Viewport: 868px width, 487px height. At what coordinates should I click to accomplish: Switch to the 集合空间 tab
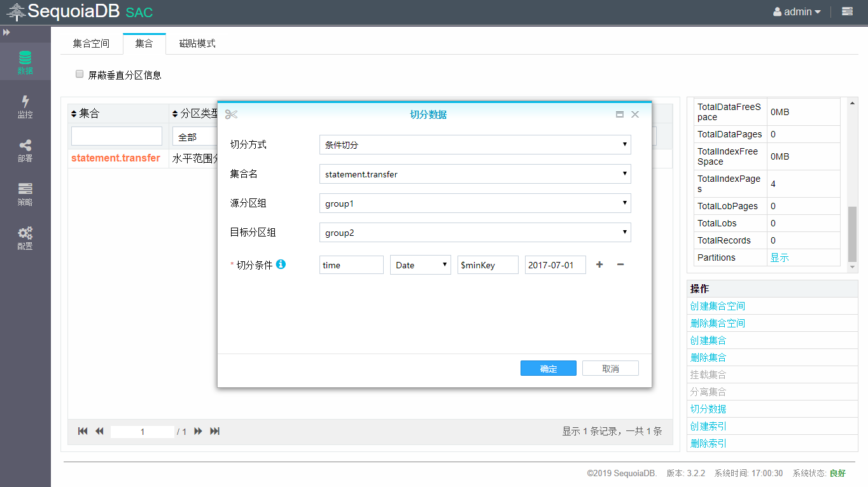[x=91, y=43]
